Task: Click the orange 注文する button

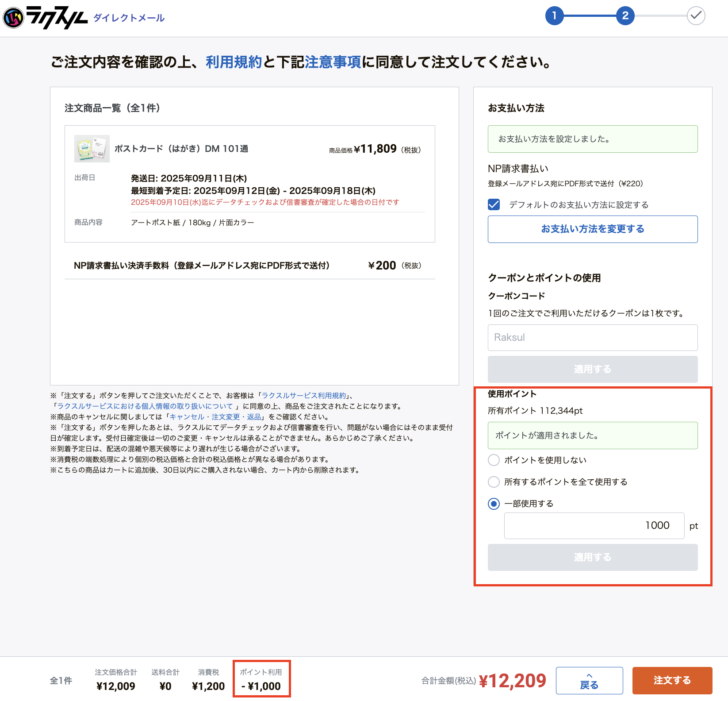Action: click(x=672, y=681)
